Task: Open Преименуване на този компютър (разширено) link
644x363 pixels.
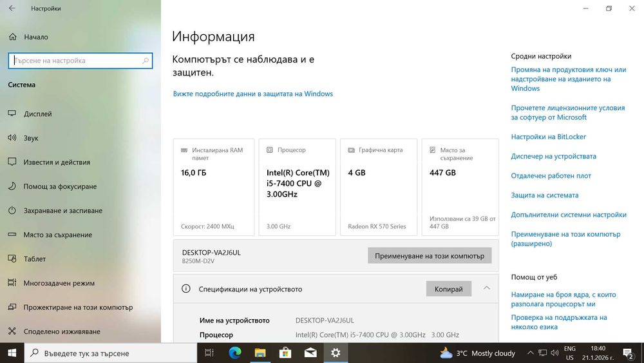Action: pyautogui.click(x=565, y=239)
